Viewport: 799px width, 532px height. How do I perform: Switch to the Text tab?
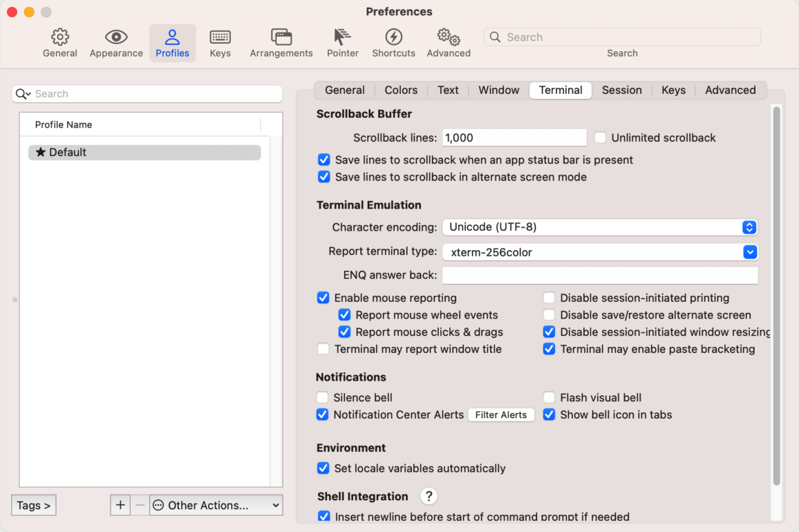tap(448, 91)
